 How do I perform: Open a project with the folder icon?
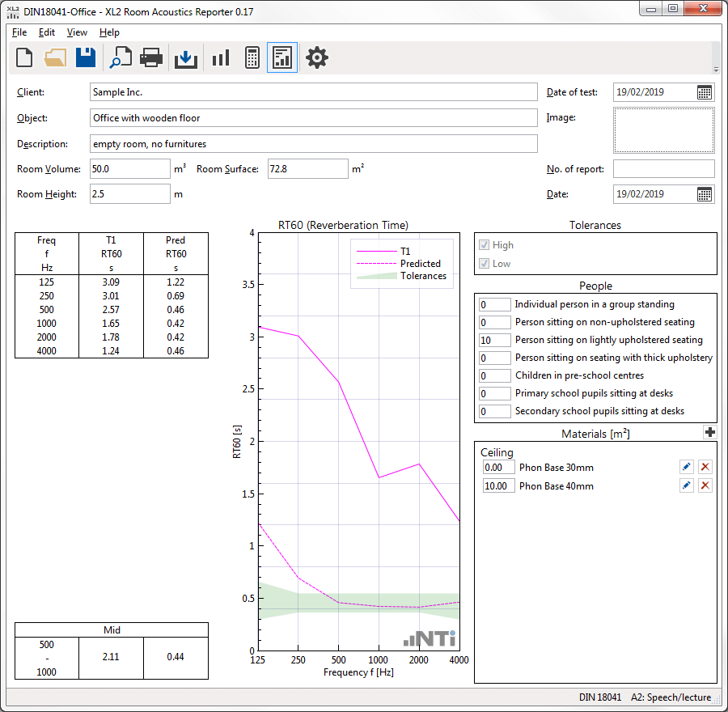click(55, 57)
